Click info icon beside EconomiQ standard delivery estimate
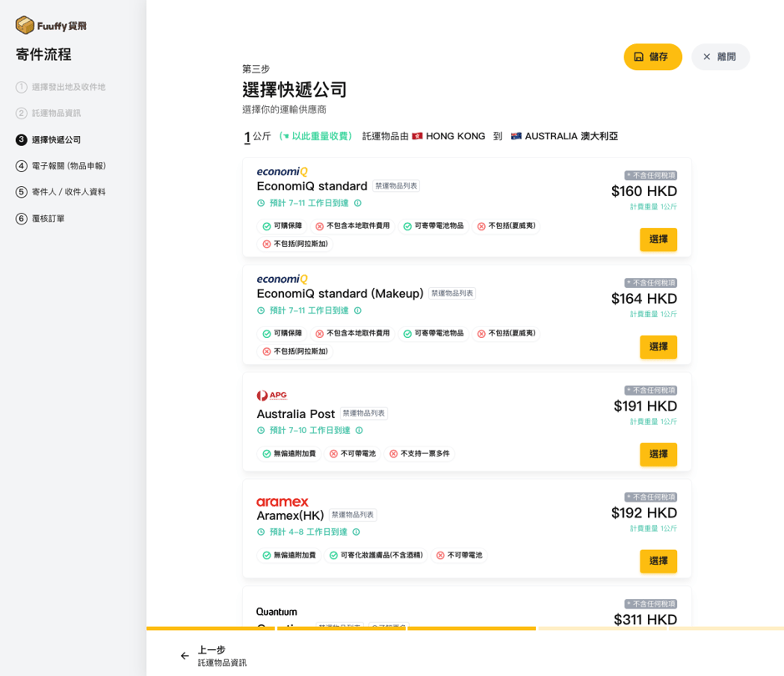The width and height of the screenshot is (784, 676). pos(357,203)
